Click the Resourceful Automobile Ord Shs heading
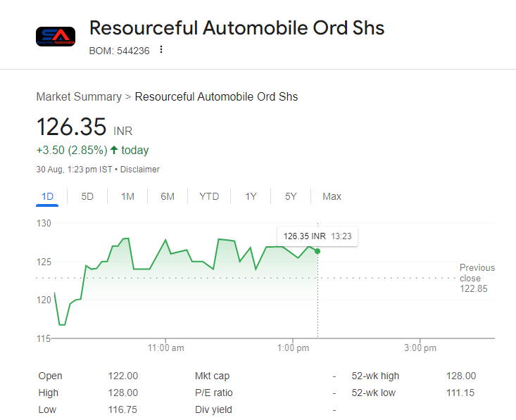Screen dimensions: 516x420 click(237, 28)
